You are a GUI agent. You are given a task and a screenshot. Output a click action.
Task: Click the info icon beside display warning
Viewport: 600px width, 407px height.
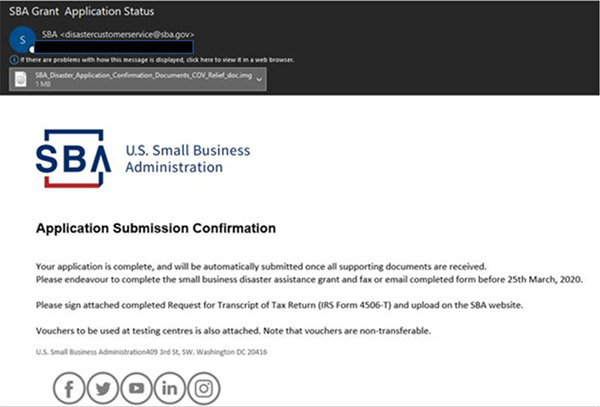pos(14,60)
